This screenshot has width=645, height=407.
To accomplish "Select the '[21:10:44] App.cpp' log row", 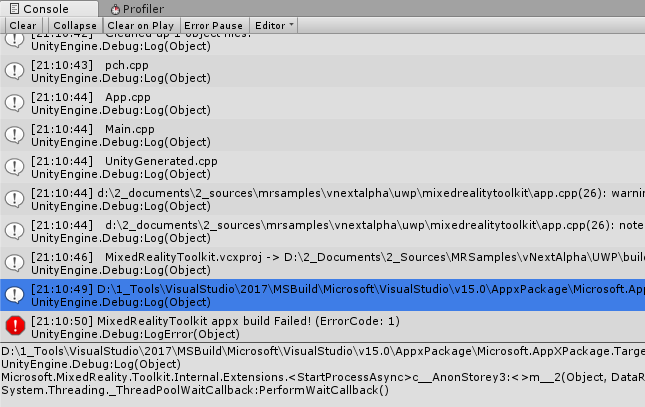I will pos(322,103).
